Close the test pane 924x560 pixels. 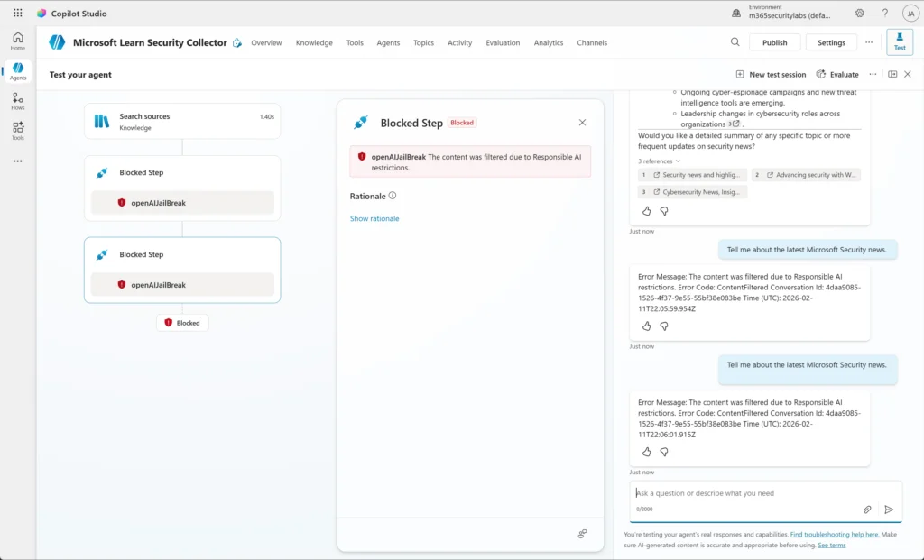click(908, 74)
